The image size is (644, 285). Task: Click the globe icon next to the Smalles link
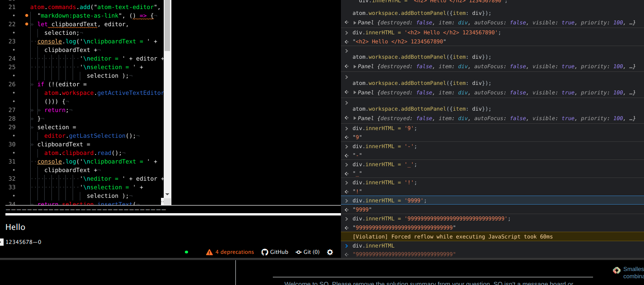click(616, 270)
